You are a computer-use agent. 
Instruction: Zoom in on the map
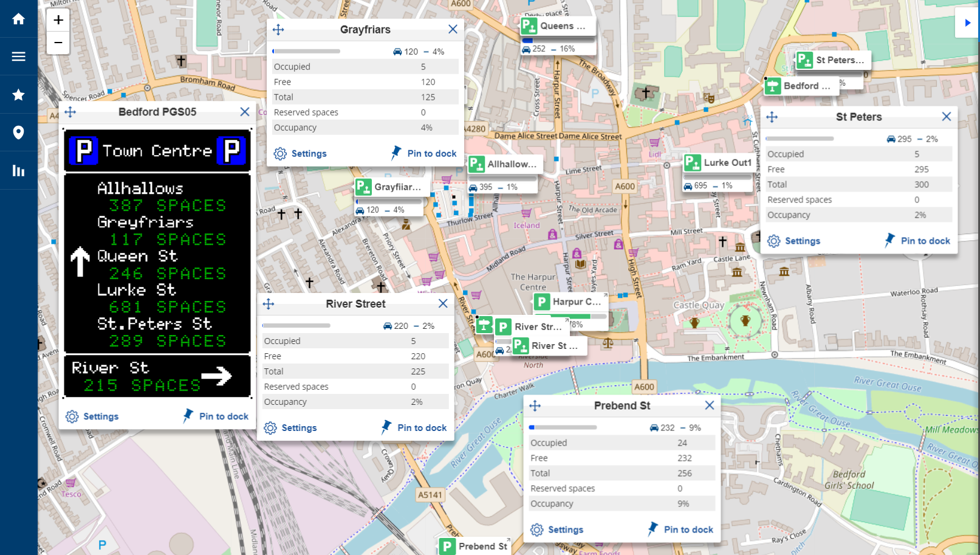point(58,20)
